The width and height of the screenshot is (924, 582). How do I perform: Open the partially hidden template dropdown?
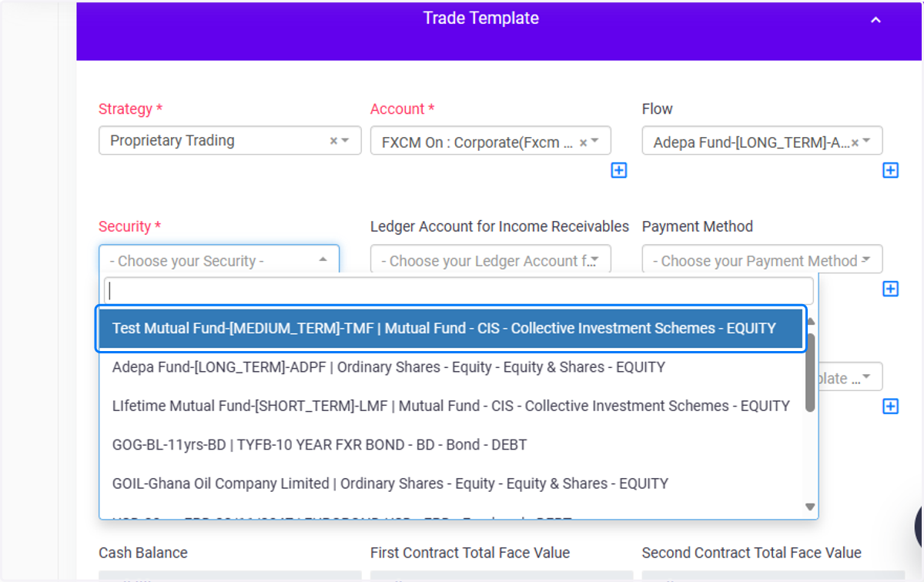tap(850, 378)
